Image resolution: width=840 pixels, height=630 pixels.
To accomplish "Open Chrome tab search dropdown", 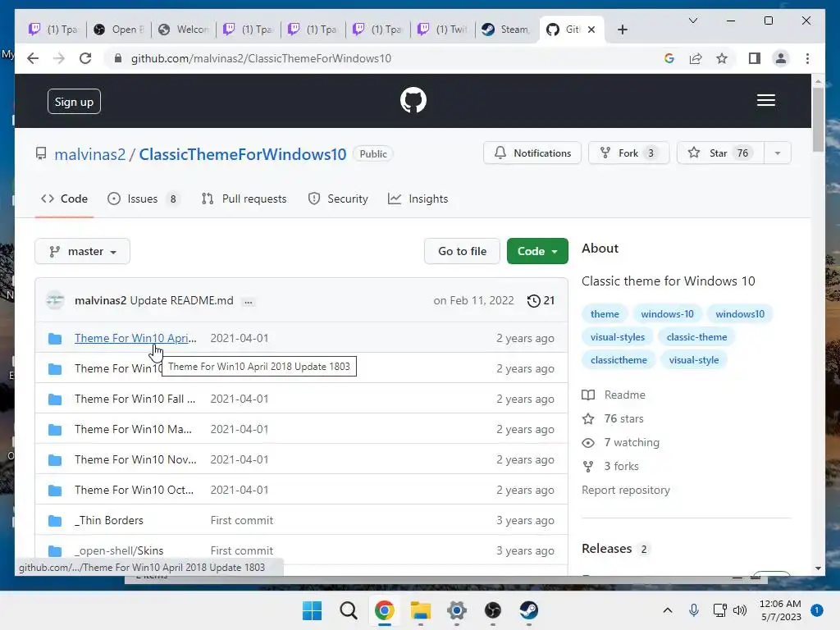I will click(x=692, y=21).
